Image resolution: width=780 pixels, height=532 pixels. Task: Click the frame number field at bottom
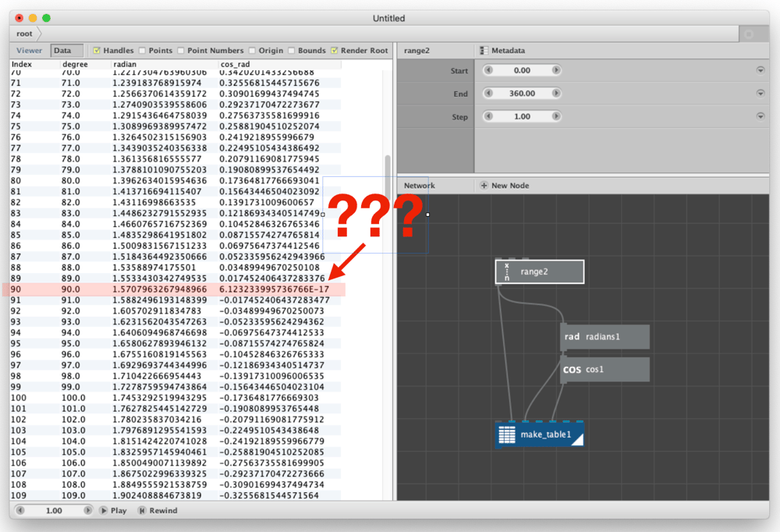click(54, 510)
